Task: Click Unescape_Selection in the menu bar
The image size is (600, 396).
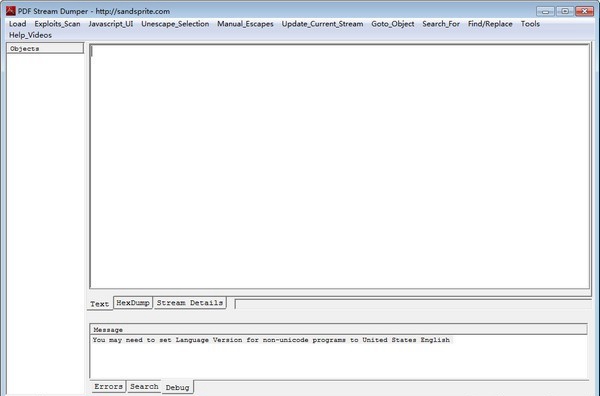Action: pyautogui.click(x=175, y=24)
